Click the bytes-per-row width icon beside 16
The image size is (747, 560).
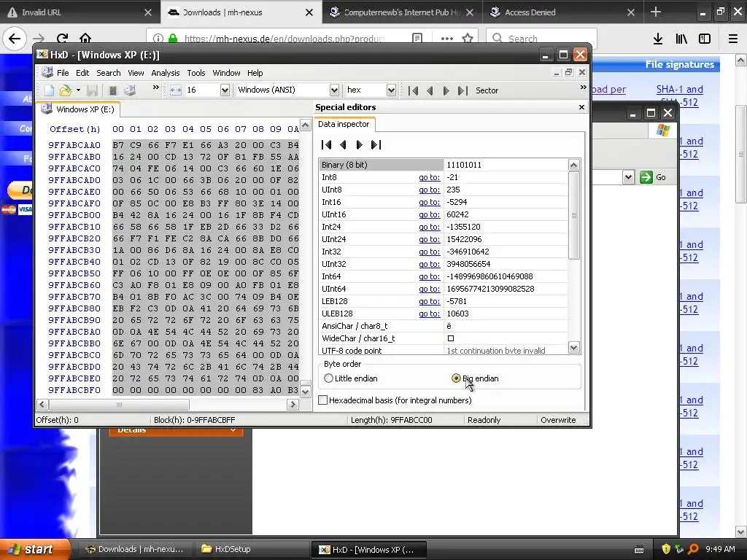(x=175, y=90)
